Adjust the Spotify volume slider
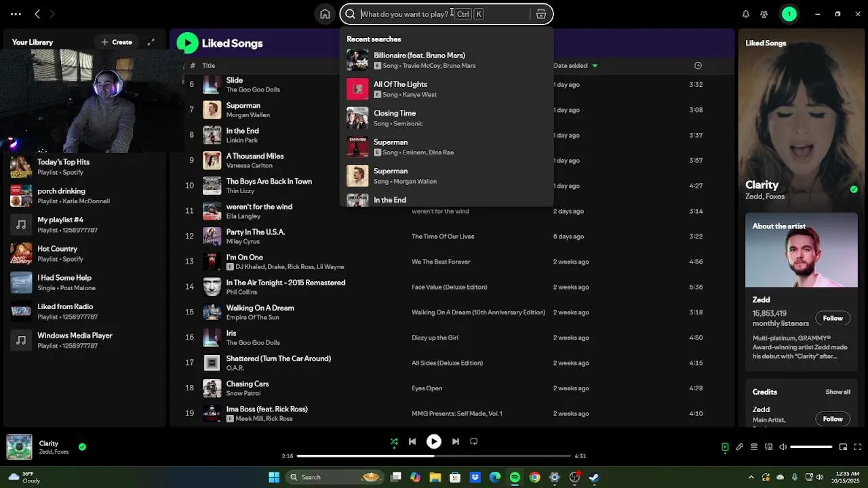 pos(811,447)
